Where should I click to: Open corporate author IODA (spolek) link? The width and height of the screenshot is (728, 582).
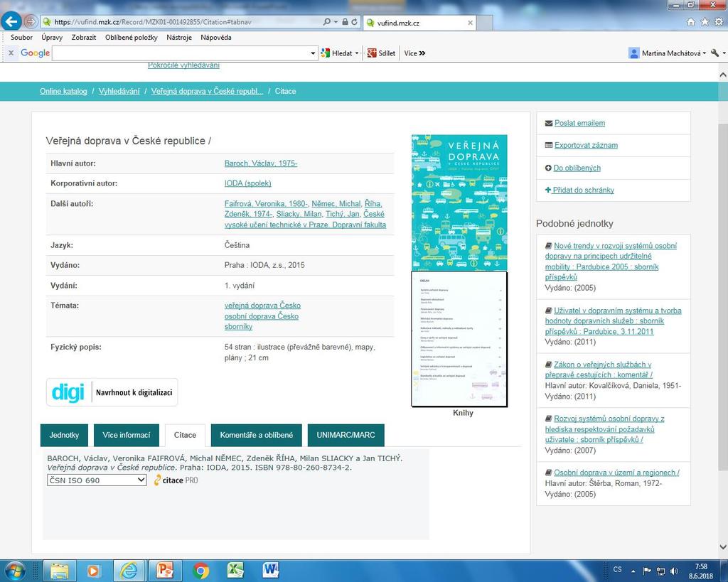[x=248, y=183]
